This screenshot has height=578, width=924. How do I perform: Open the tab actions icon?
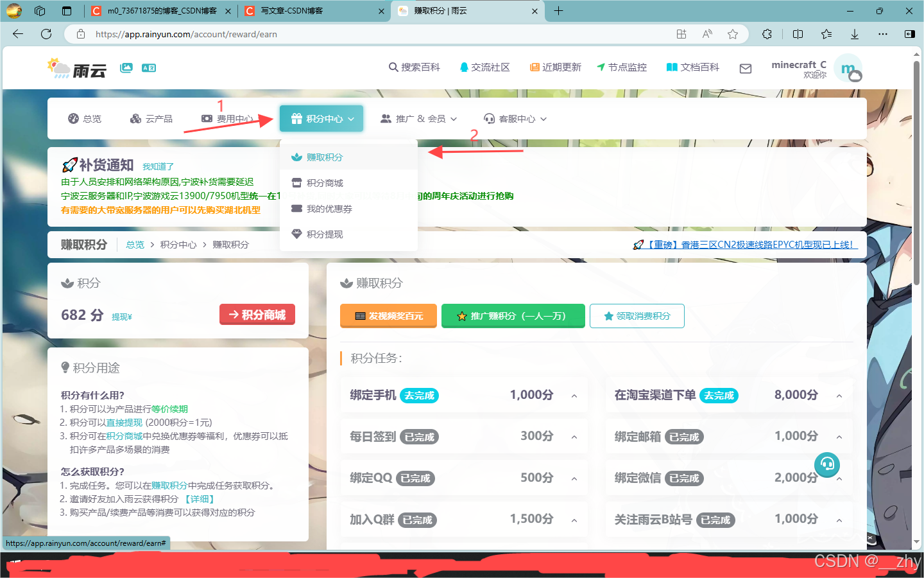(x=67, y=10)
